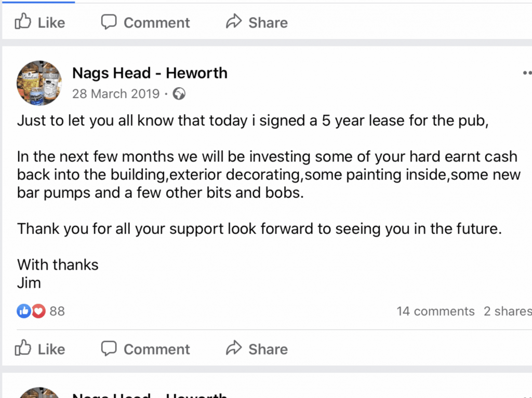Click the blue thumbs-up reaction icon
This screenshot has height=398, width=532.
tap(24, 311)
